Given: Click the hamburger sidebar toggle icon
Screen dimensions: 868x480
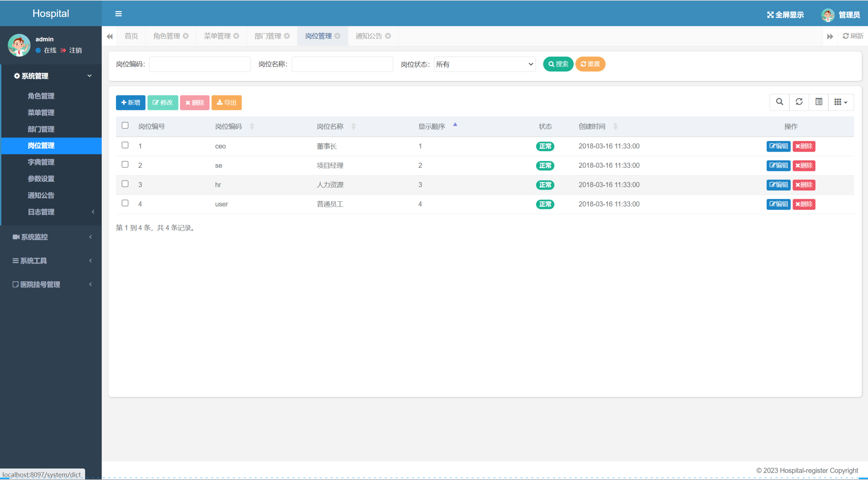Looking at the screenshot, I should pos(118,14).
